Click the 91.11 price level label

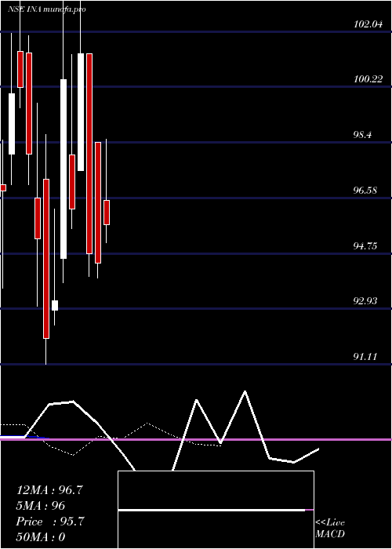365,357
